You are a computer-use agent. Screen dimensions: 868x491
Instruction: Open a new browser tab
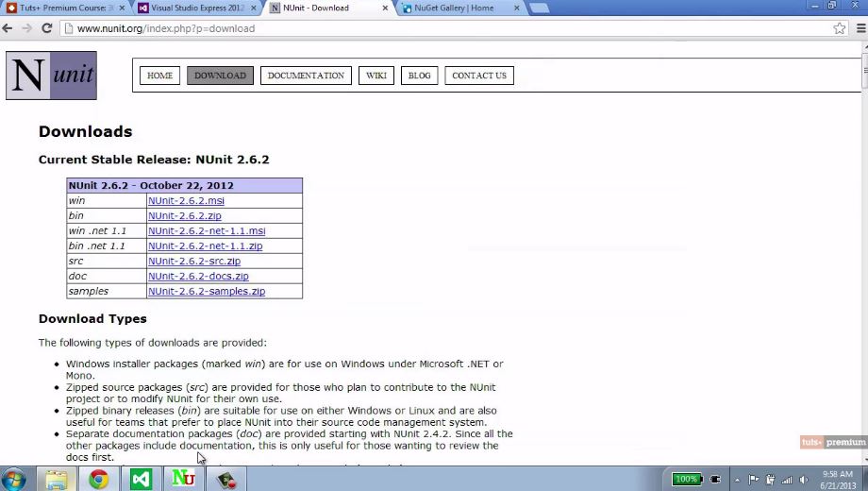click(x=539, y=8)
